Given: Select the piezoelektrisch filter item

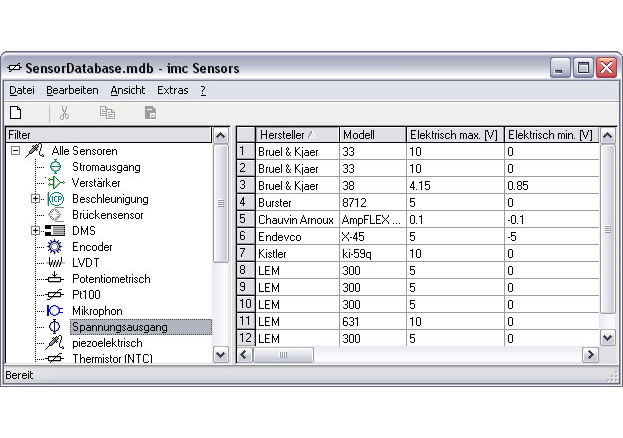Looking at the screenshot, I should click(107, 343).
